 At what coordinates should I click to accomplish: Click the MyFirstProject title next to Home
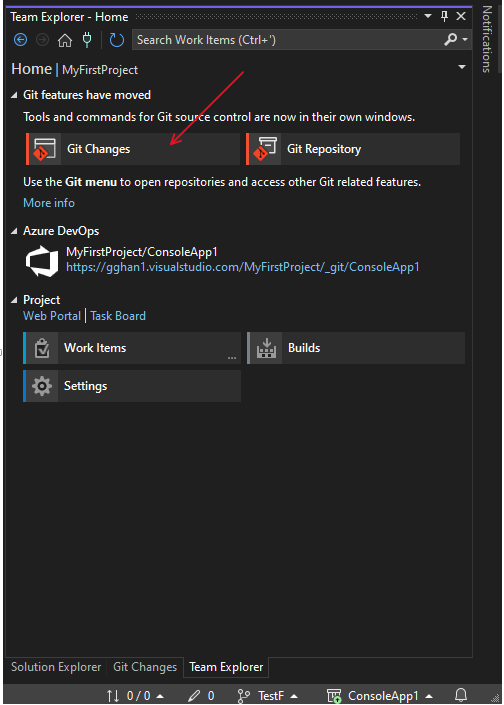(x=100, y=70)
